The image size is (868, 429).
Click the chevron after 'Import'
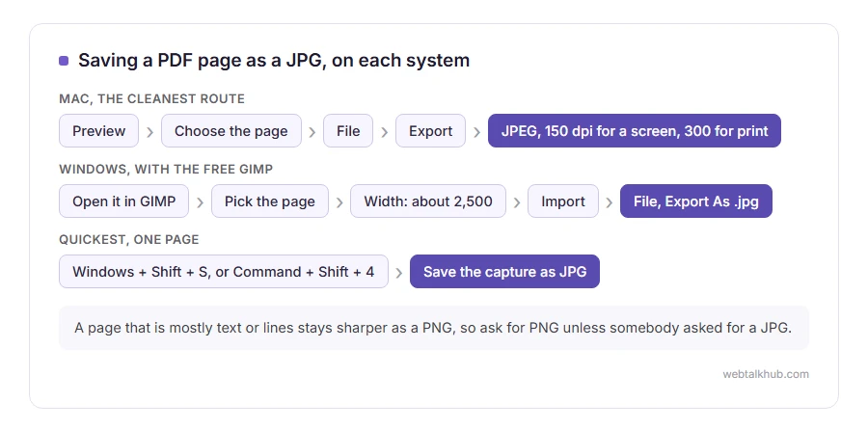click(x=609, y=202)
